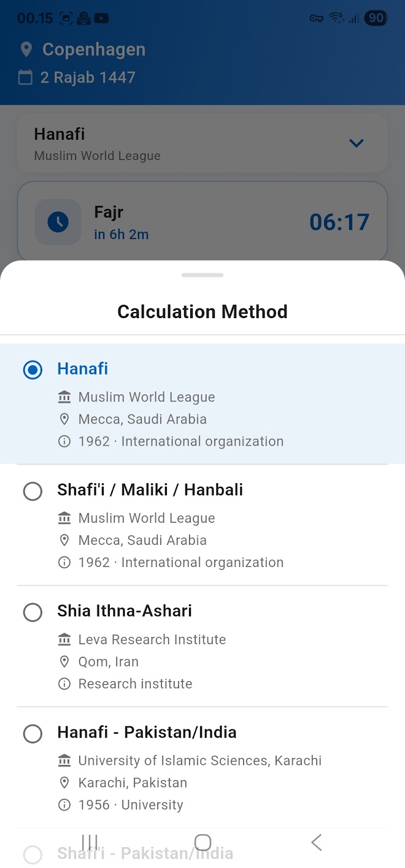Collapse the Hanafi method dropdown chevron

(x=357, y=143)
